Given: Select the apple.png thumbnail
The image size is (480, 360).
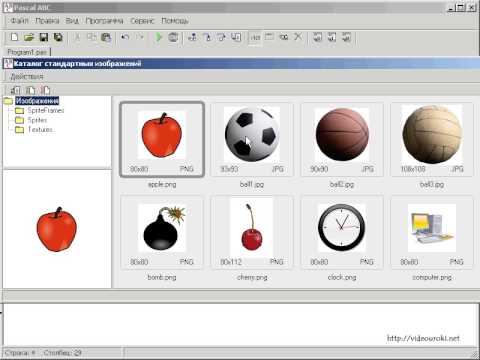Looking at the screenshot, I should coord(162,139).
